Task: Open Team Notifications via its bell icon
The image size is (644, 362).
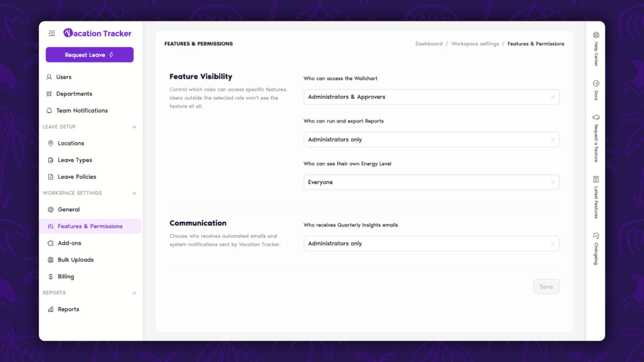Action: click(49, 110)
